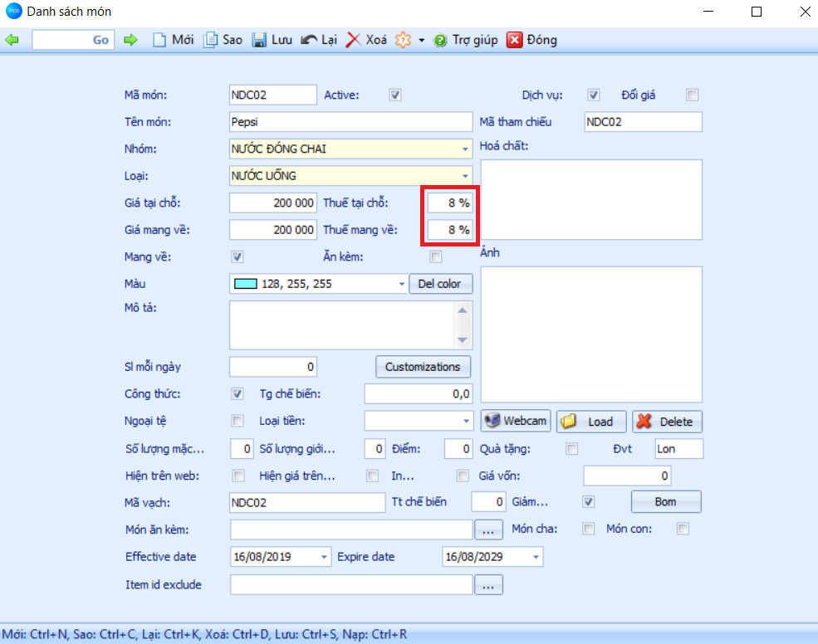Copy the record using Sao

click(x=223, y=40)
